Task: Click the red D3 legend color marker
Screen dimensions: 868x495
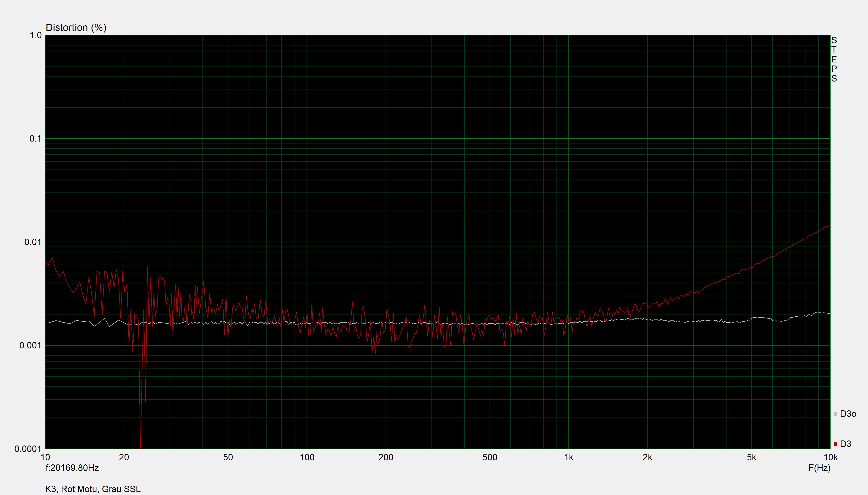Action: click(835, 444)
